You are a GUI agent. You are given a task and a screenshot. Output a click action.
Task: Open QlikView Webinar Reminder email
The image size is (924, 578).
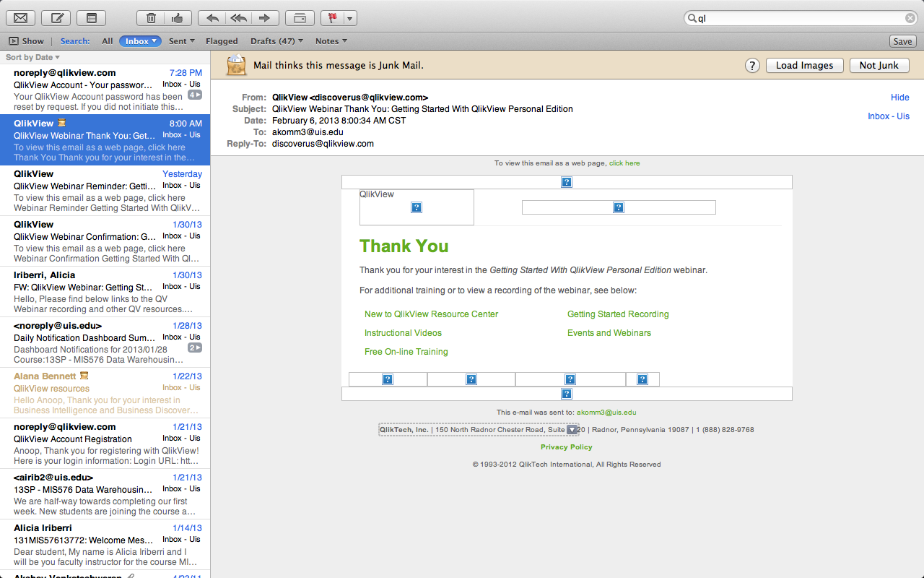[105, 191]
